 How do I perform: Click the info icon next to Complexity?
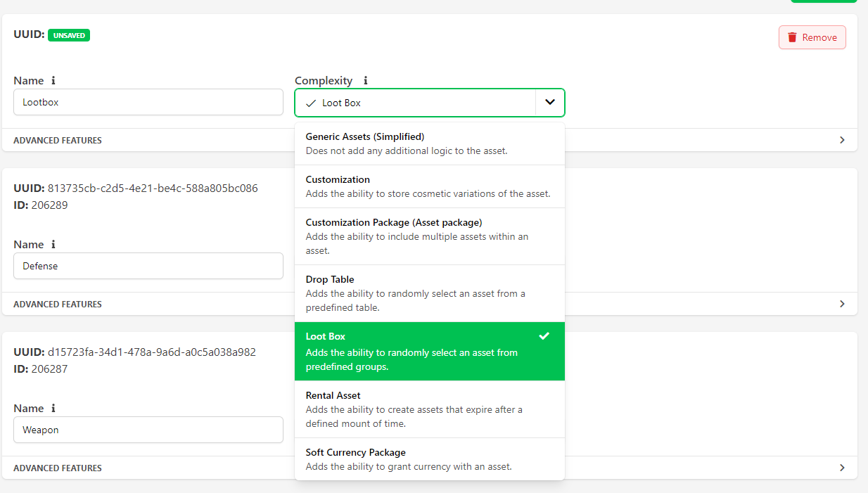pos(365,81)
